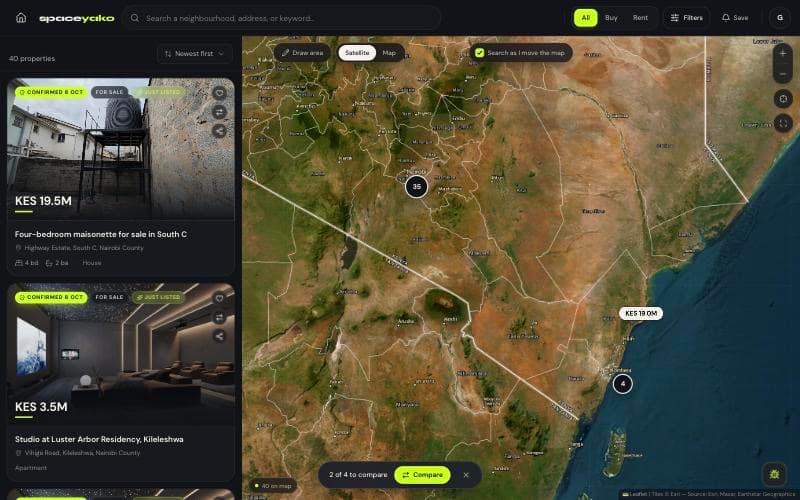Add Luster Arbor studio to compare

[219, 317]
